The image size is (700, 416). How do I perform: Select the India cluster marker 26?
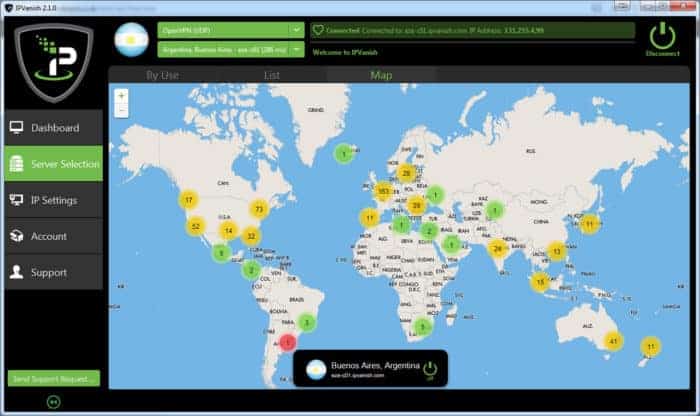pyautogui.click(x=498, y=249)
